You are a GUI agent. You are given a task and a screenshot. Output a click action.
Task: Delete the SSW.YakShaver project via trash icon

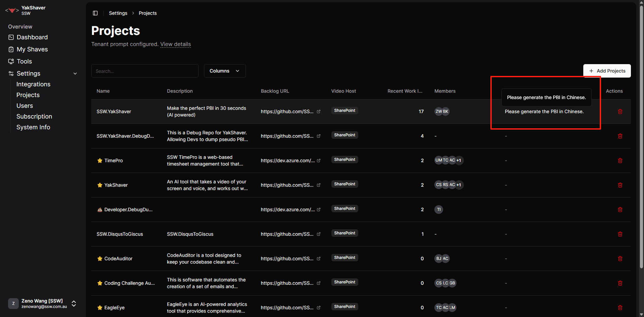pyautogui.click(x=620, y=111)
